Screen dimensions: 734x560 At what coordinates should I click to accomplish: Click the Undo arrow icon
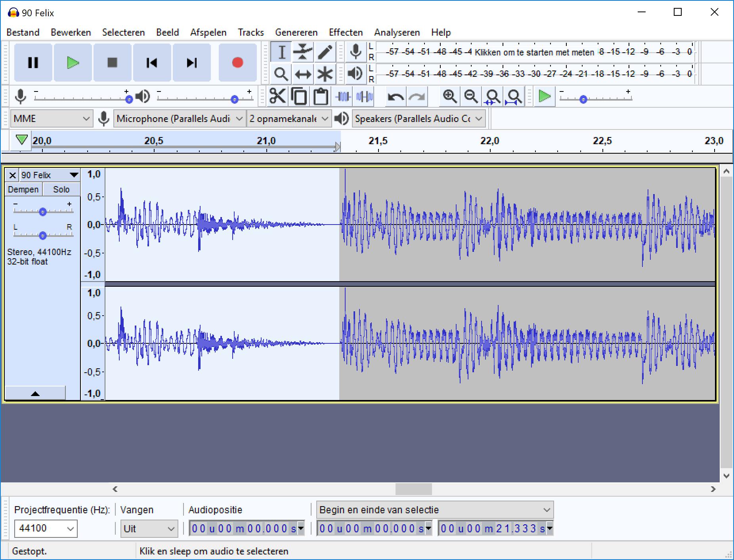395,96
